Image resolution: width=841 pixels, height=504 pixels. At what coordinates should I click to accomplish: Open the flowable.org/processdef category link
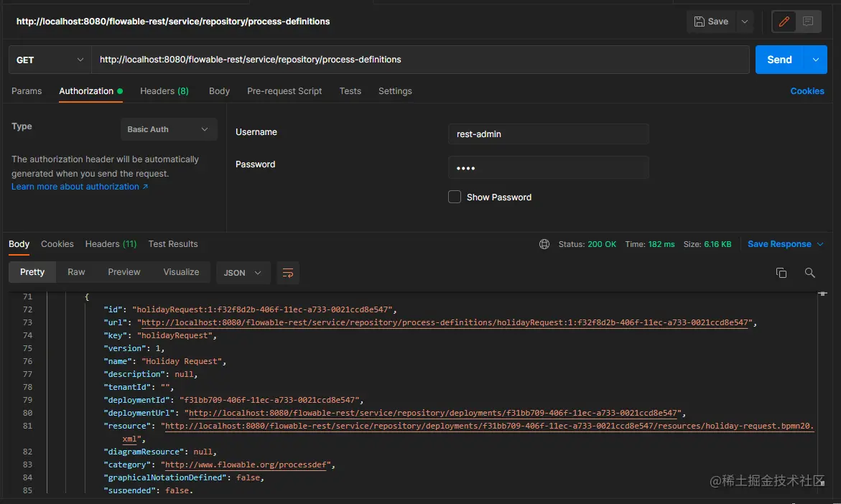246,465
